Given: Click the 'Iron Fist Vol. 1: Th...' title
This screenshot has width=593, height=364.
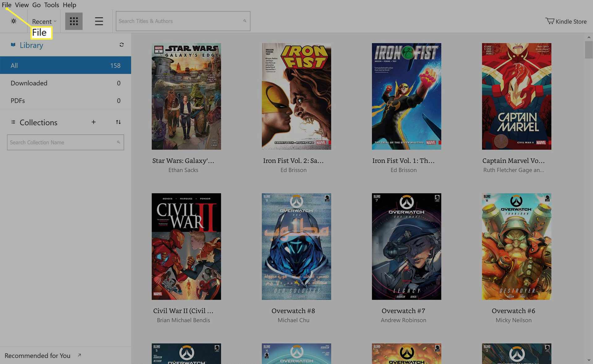Looking at the screenshot, I should point(403,161).
